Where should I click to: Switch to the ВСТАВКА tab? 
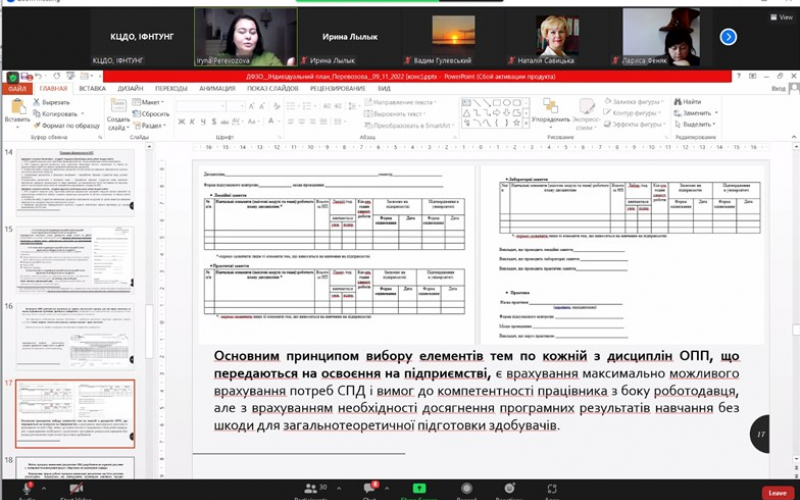(92, 89)
